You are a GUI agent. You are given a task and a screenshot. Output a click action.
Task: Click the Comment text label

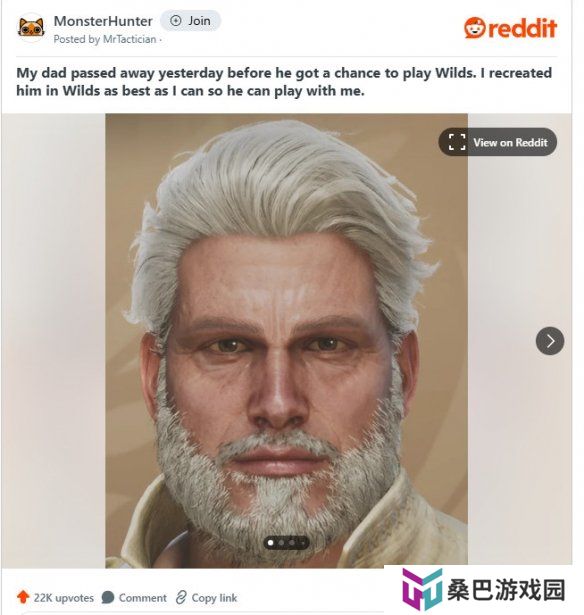[x=142, y=598]
